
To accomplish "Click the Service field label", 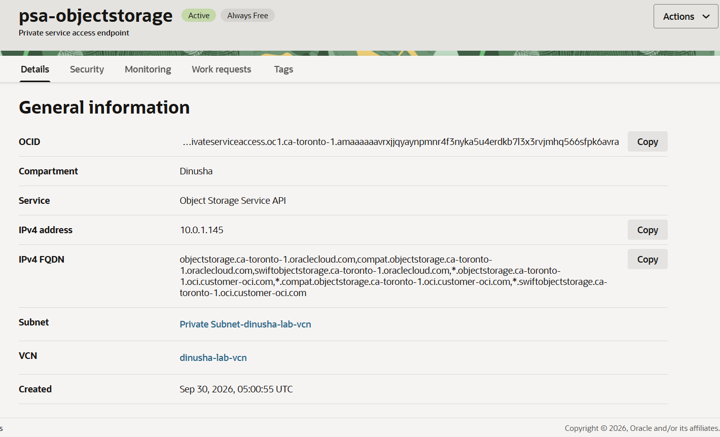I will pyautogui.click(x=34, y=201).
